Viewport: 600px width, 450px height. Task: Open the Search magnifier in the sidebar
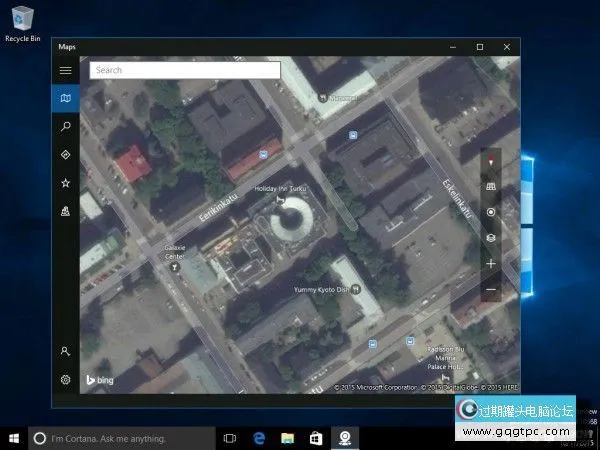[x=66, y=127]
